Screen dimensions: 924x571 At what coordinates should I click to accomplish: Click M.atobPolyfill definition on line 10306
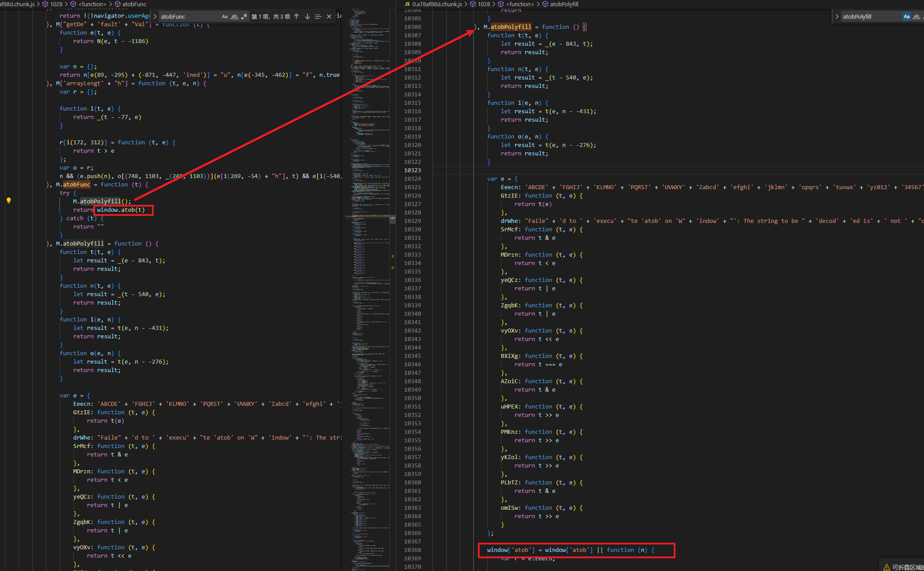tap(507, 27)
